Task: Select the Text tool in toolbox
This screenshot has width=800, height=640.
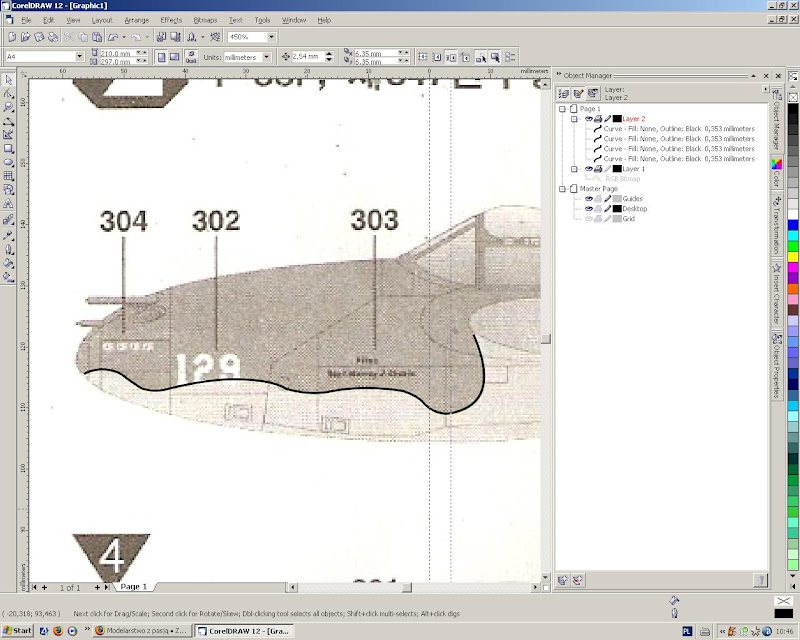Action: point(9,204)
